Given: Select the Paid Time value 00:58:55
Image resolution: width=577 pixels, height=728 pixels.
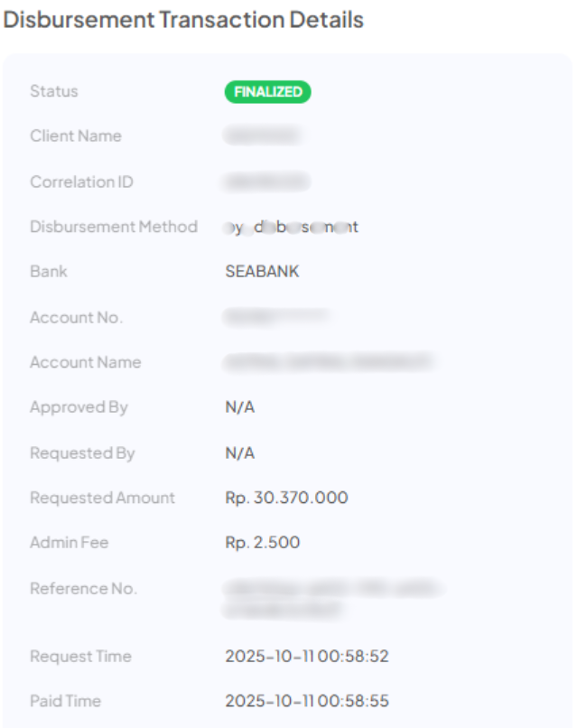Looking at the screenshot, I should pyautogui.click(x=307, y=701).
